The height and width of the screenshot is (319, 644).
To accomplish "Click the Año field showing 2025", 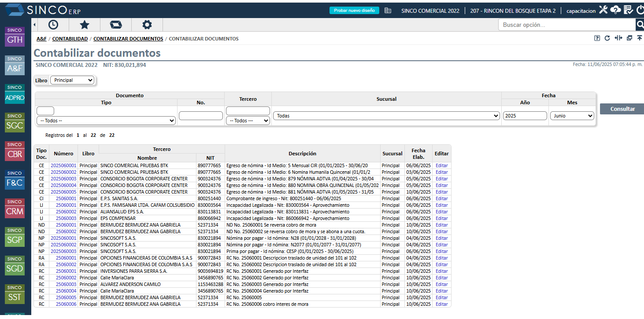I will click(x=525, y=116).
